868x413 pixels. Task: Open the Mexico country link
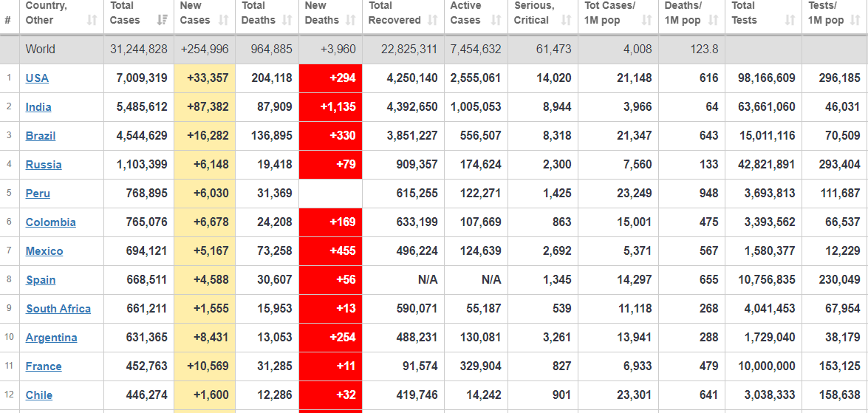point(44,250)
